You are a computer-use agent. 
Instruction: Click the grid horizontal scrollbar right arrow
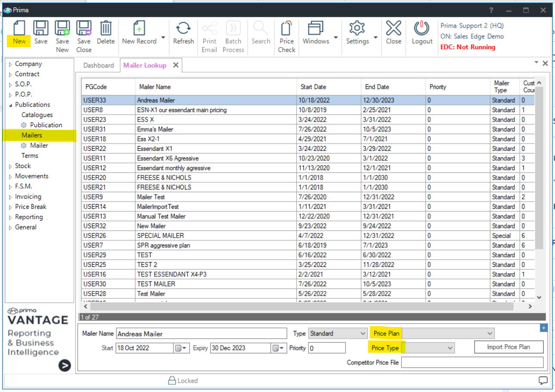point(530,306)
